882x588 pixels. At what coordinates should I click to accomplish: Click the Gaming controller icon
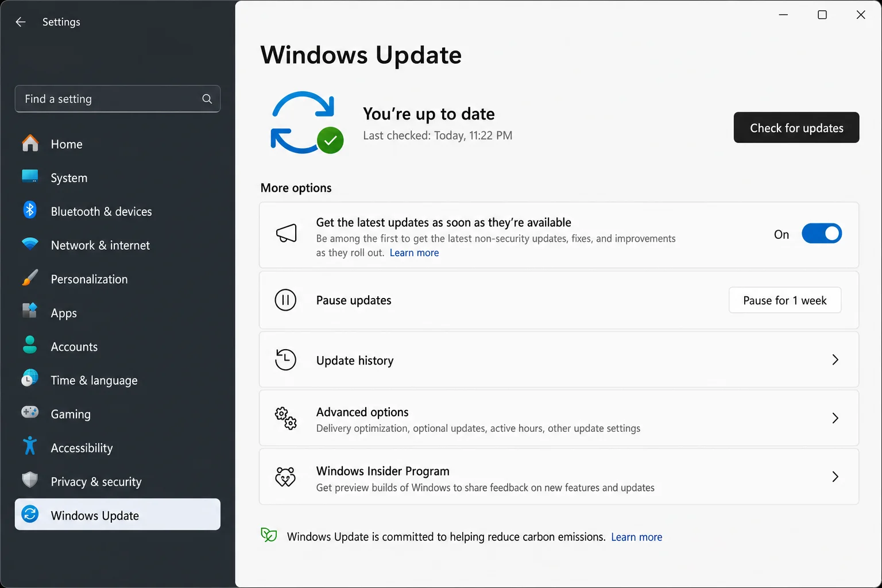(x=30, y=412)
